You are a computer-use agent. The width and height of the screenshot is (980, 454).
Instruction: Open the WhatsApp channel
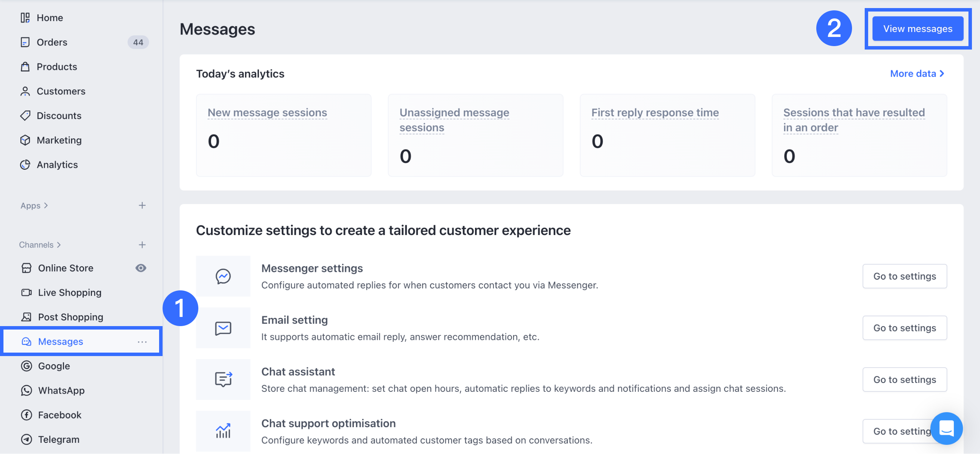pos(61,390)
